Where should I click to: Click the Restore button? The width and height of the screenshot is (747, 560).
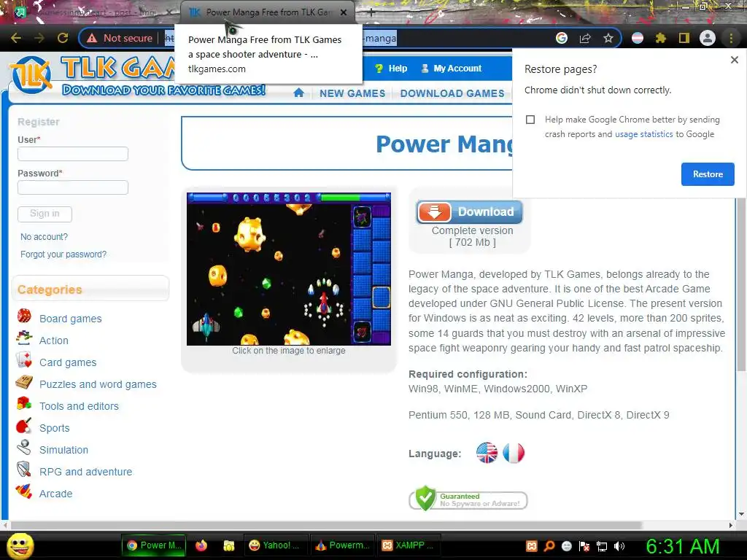pyautogui.click(x=708, y=174)
